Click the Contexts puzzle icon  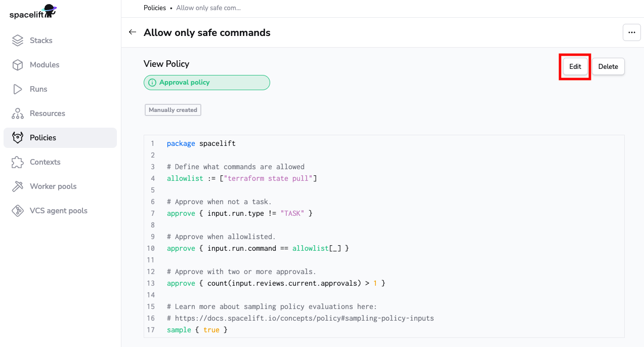tap(18, 162)
